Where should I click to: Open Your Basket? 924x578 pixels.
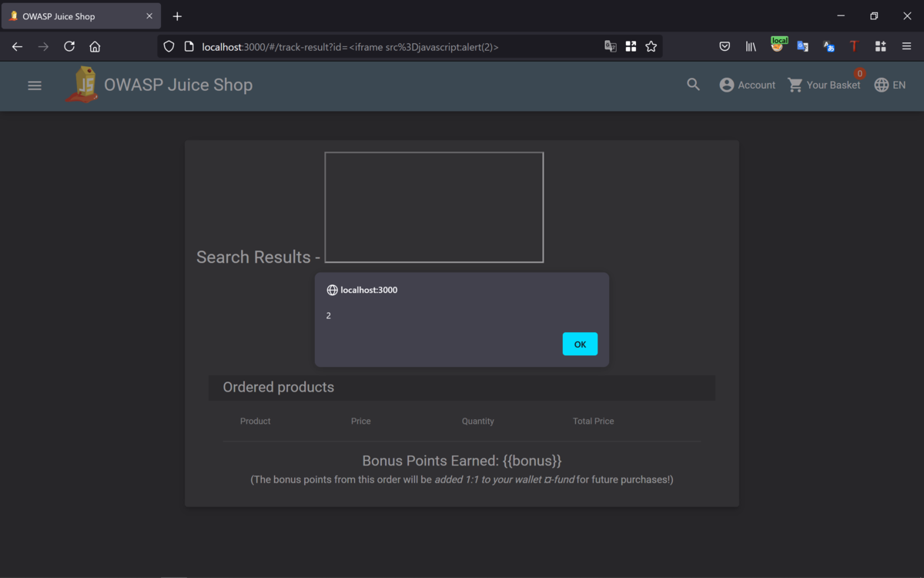(824, 85)
